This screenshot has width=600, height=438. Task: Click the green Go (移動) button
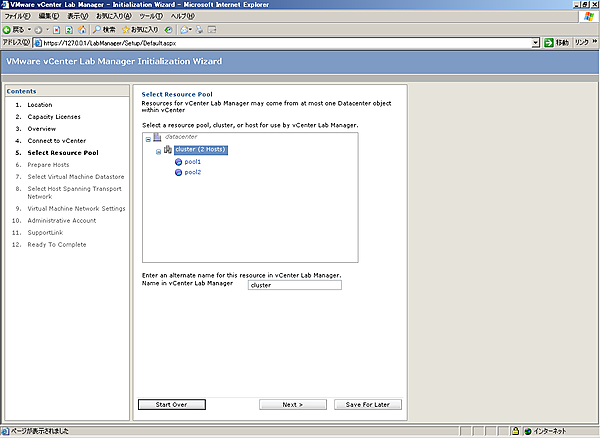coord(557,43)
